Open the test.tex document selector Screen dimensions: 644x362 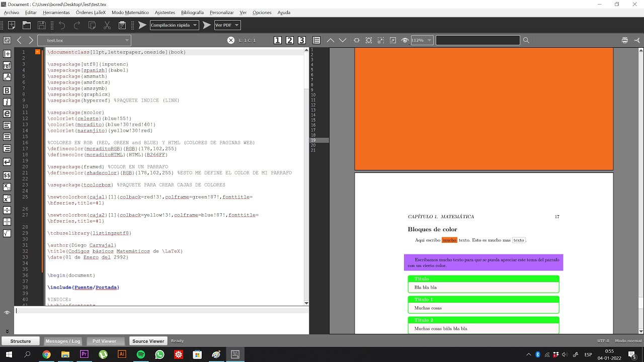85,40
